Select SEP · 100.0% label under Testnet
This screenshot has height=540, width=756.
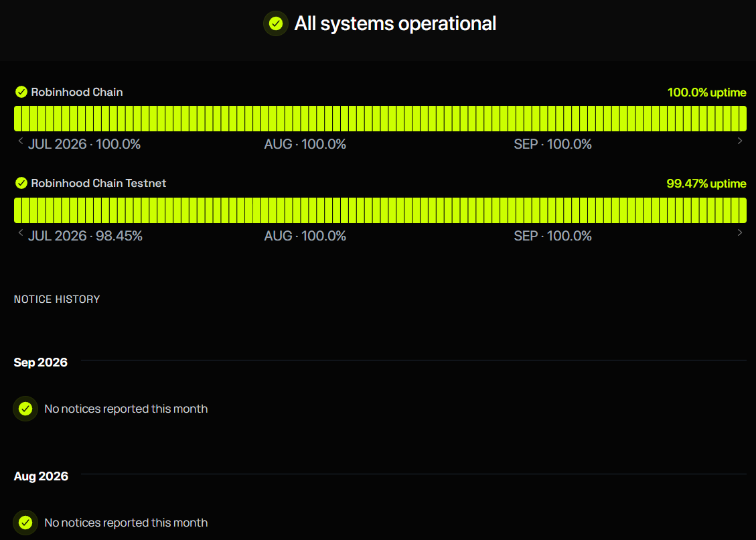[552, 236]
